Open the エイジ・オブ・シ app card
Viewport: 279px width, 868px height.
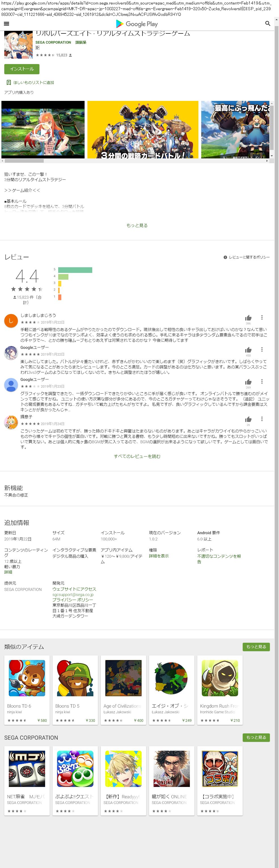click(171, 690)
